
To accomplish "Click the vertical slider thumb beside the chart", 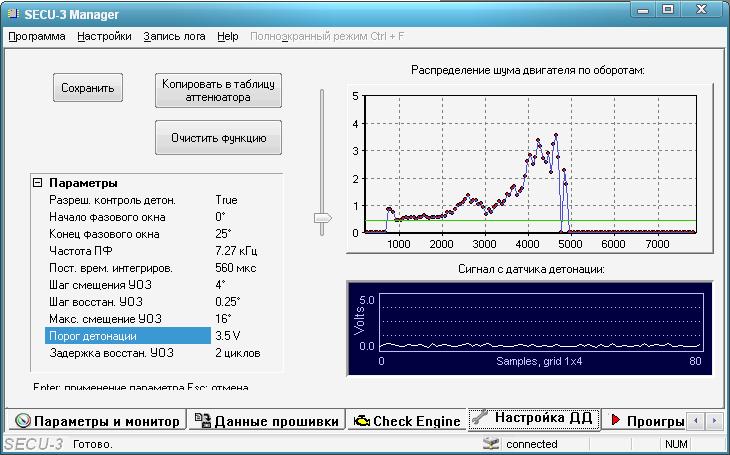I will 322,216.
